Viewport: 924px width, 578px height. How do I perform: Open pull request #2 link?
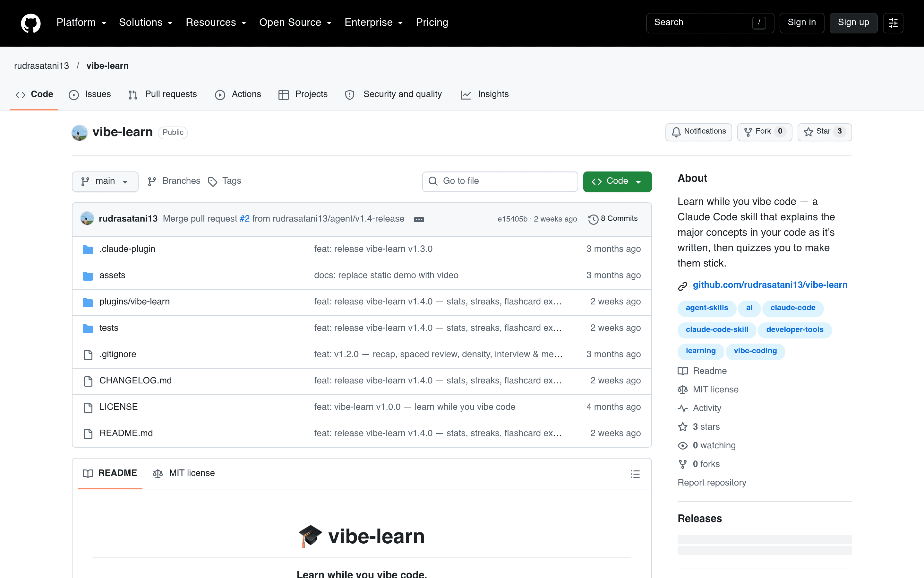[x=244, y=219]
